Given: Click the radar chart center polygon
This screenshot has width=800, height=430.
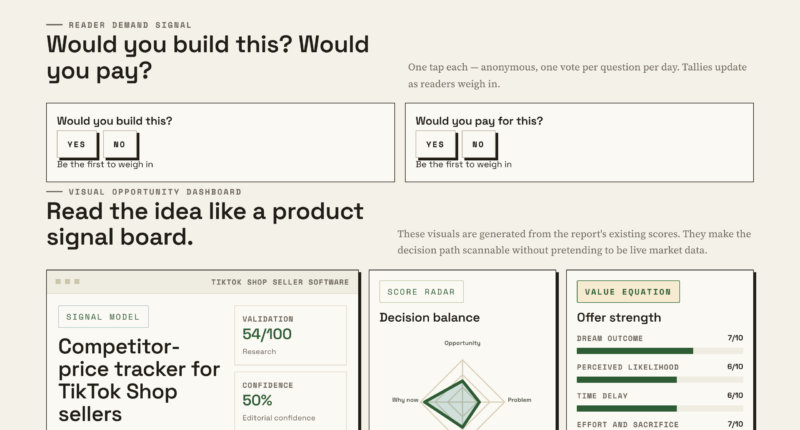Looking at the screenshot, I should (x=453, y=403).
